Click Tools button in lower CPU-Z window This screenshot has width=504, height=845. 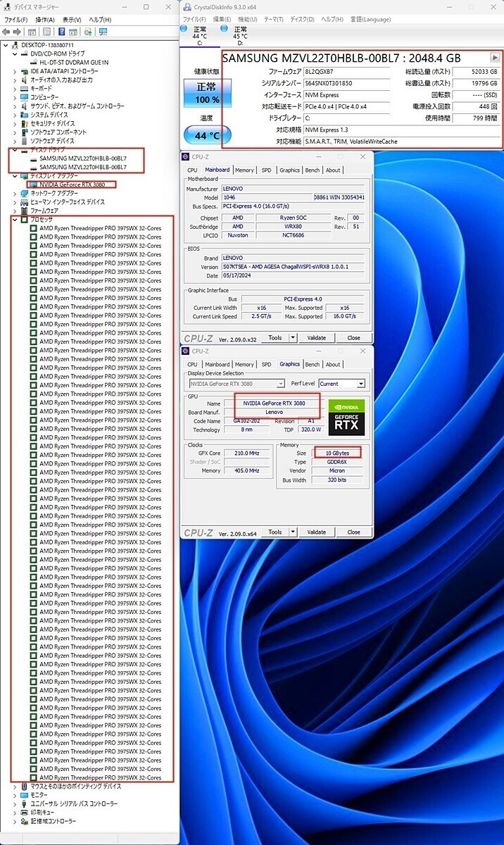click(x=275, y=532)
